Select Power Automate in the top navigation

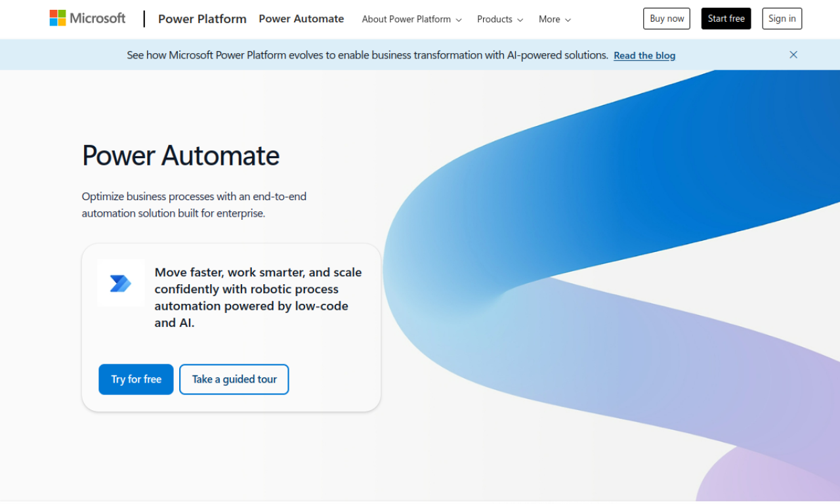click(x=301, y=18)
